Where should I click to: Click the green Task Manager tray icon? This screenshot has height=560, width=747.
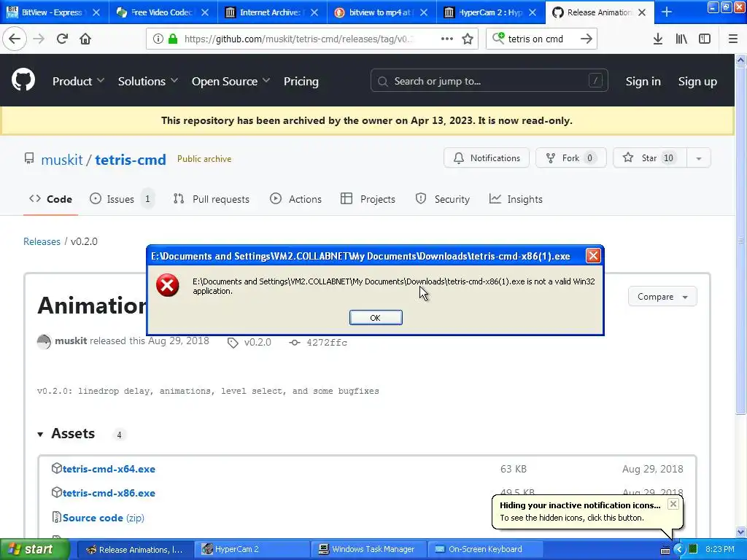coord(693,550)
